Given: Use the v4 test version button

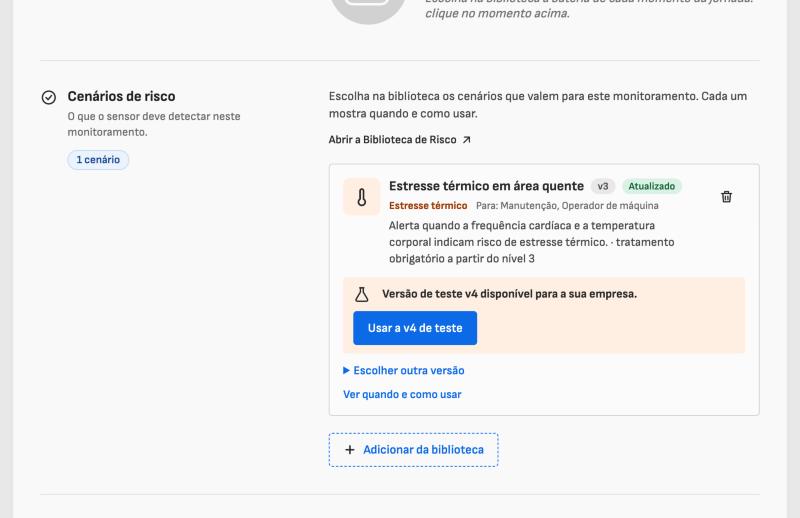Looking at the screenshot, I should pos(415,328).
